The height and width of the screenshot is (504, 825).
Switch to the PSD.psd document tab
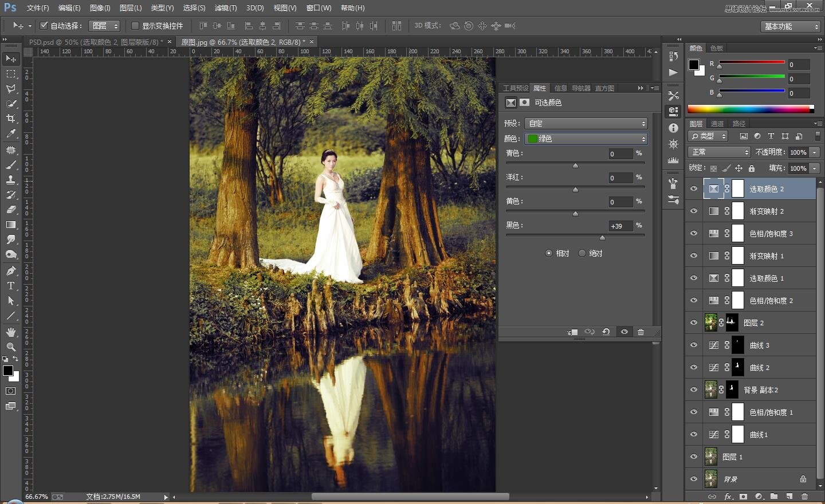point(95,42)
